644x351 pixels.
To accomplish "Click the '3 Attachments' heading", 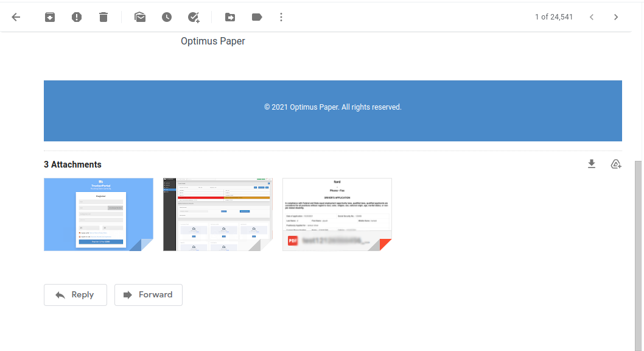I will click(72, 165).
